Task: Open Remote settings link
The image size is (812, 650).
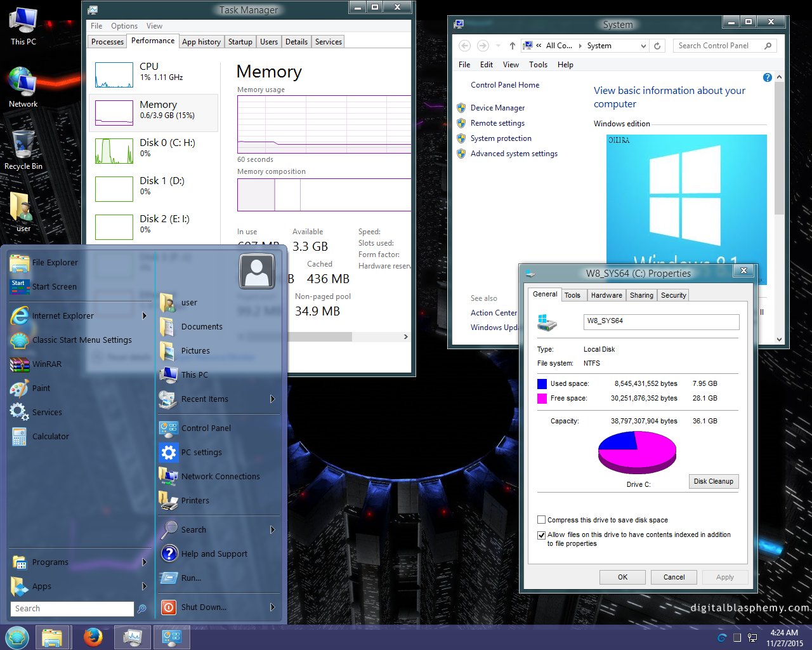Action: click(498, 123)
